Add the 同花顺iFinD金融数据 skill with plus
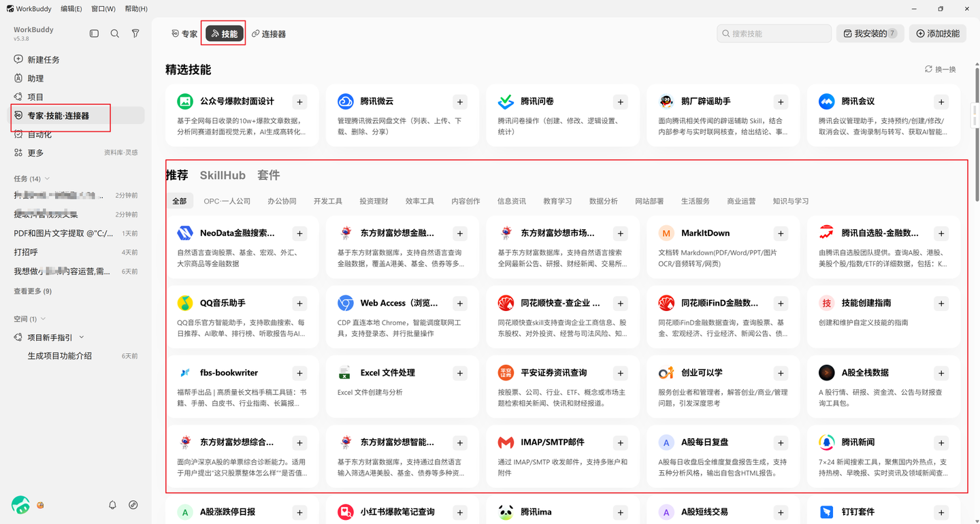This screenshot has height=524, width=980. [781, 304]
